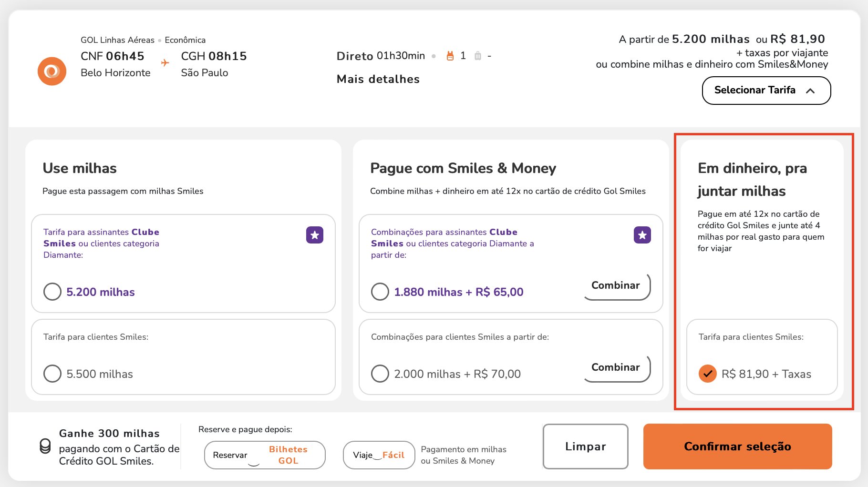
Task: Click the purple star badge in Use milhas
Action: click(315, 235)
